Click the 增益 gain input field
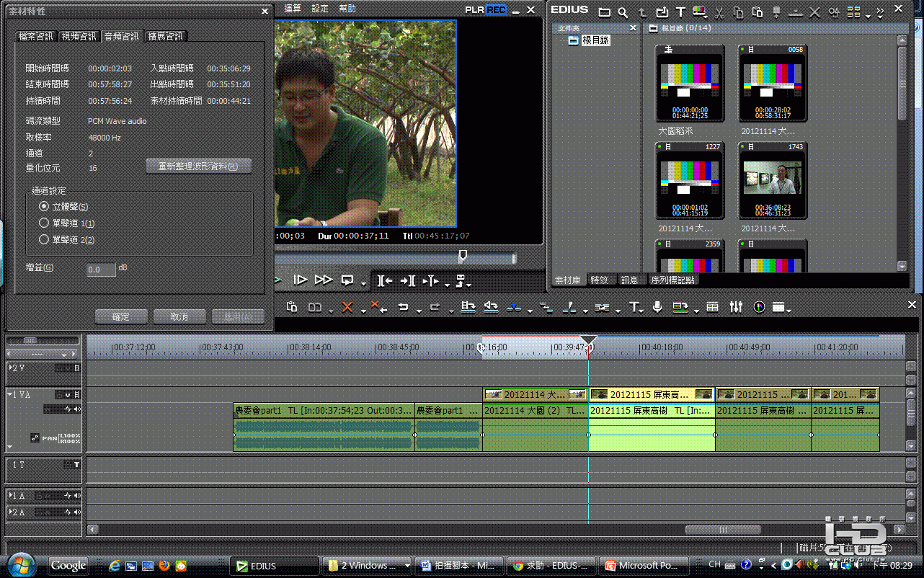This screenshot has height=578, width=924. coord(102,270)
